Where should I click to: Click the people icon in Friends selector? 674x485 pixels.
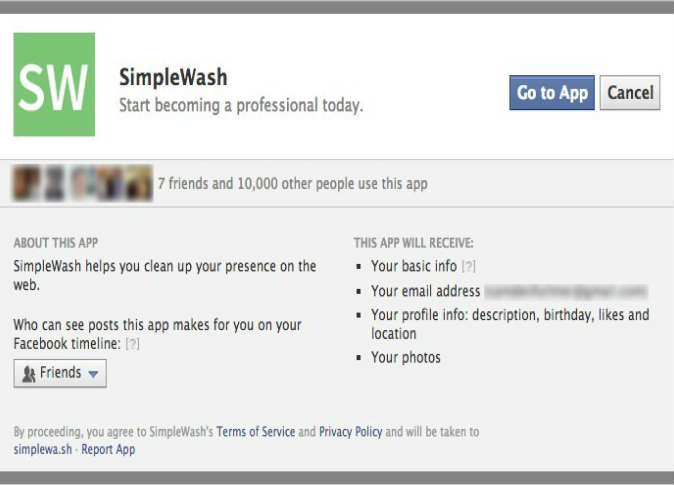point(29,374)
